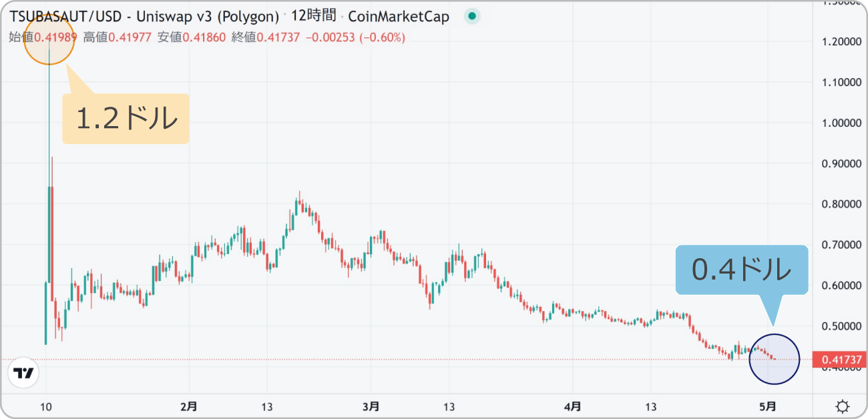Click the 0.50000 price axis label
Image resolution: width=868 pixels, height=419 pixels.
(842, 326)
